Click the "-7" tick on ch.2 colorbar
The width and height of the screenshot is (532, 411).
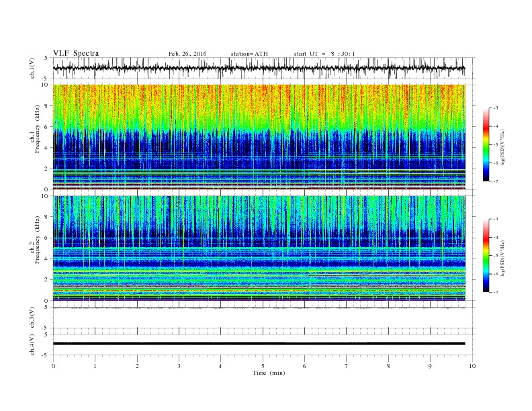tap(496, 292)
